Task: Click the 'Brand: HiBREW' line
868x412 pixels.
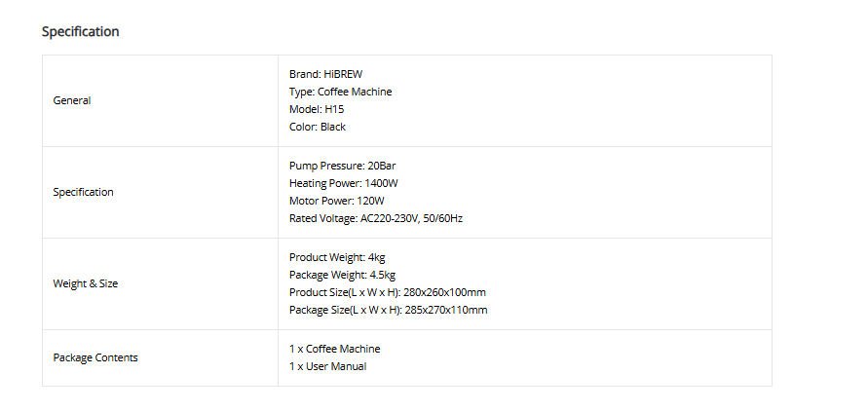Action: tap(325, 74)
